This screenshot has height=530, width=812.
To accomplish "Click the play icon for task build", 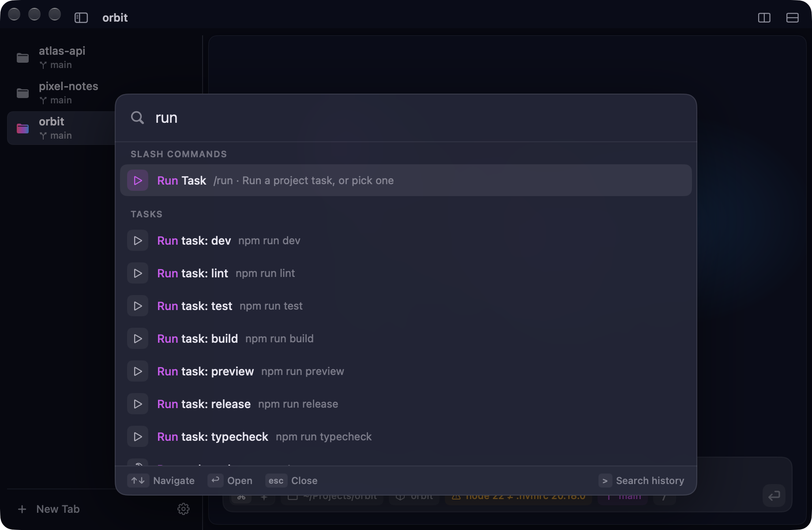I will tap(138, 339).
